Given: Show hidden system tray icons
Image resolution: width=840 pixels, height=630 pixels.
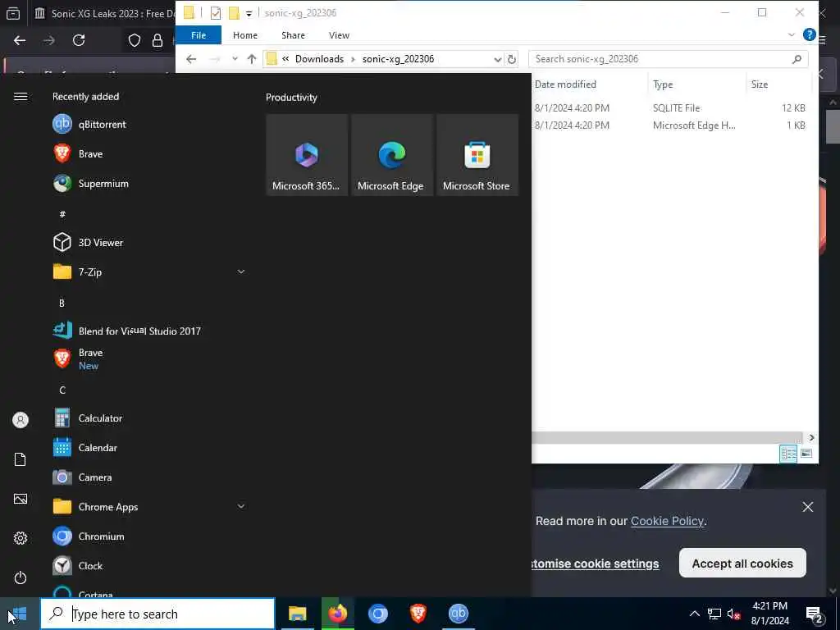Looking at the screenshot, I should pos(694,614).
